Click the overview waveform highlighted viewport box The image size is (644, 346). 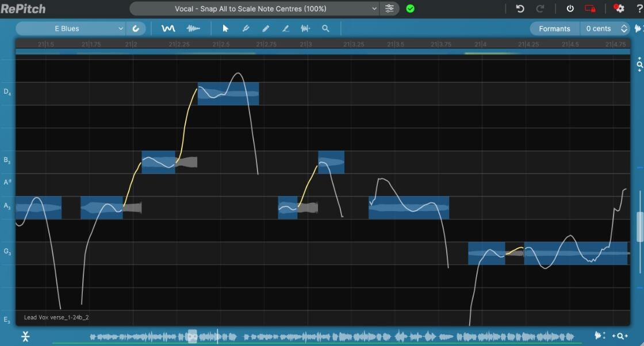click(x=192, y=336)
